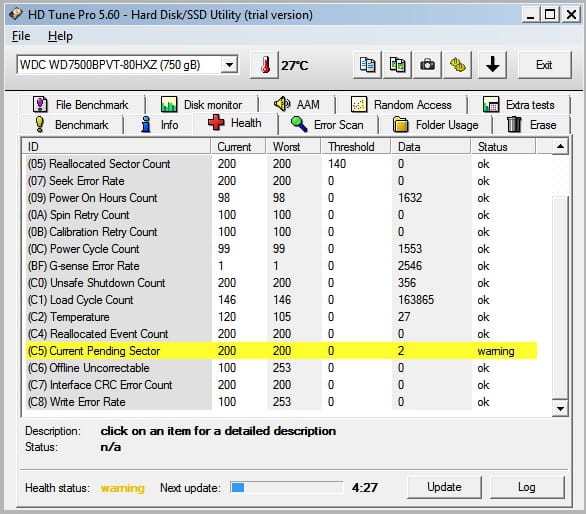Click the File Benchmark tab icon

click(x=40, y=104)
